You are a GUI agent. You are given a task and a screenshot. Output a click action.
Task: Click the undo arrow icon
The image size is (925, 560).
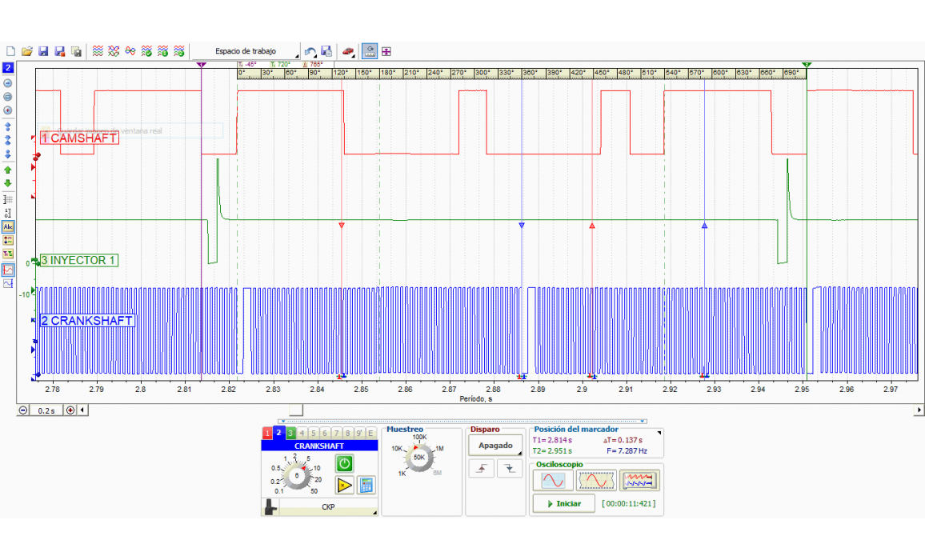click(310, 51)
